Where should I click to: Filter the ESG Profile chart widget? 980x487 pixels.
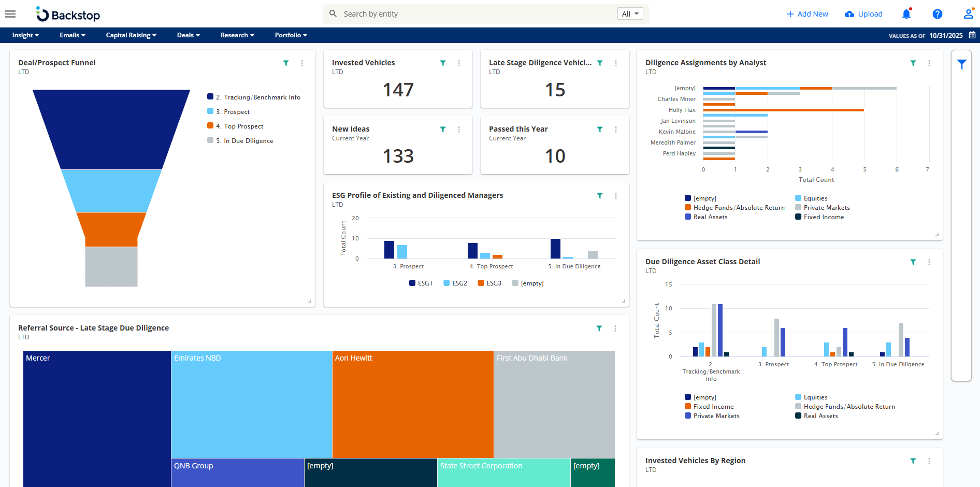(x=600, y=196)
